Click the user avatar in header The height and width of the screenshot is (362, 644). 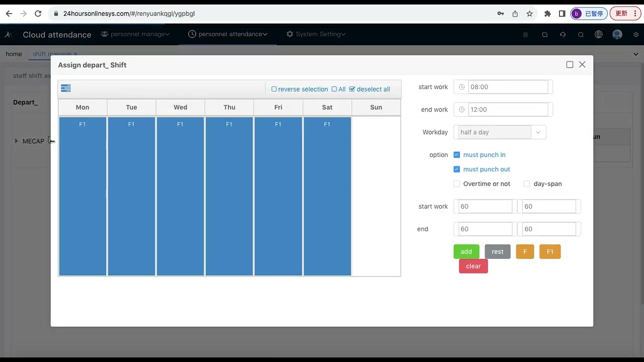[x=617, y=35]
